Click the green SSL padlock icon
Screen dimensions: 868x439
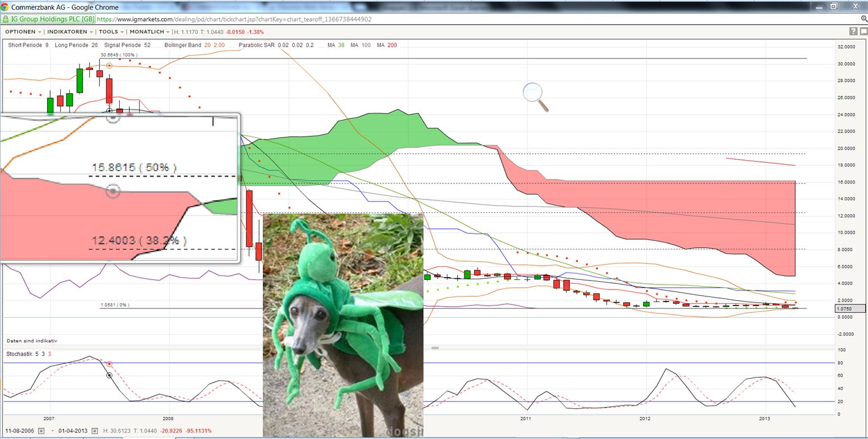[6, 19]
